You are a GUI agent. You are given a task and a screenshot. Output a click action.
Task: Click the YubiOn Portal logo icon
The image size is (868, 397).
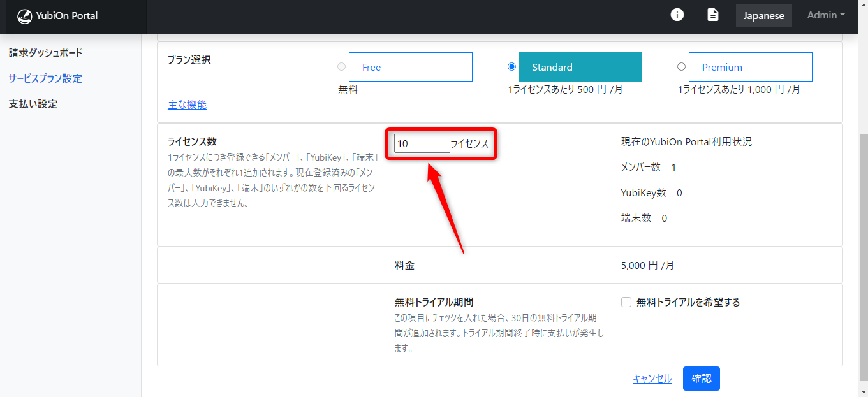tap(24, 16)
